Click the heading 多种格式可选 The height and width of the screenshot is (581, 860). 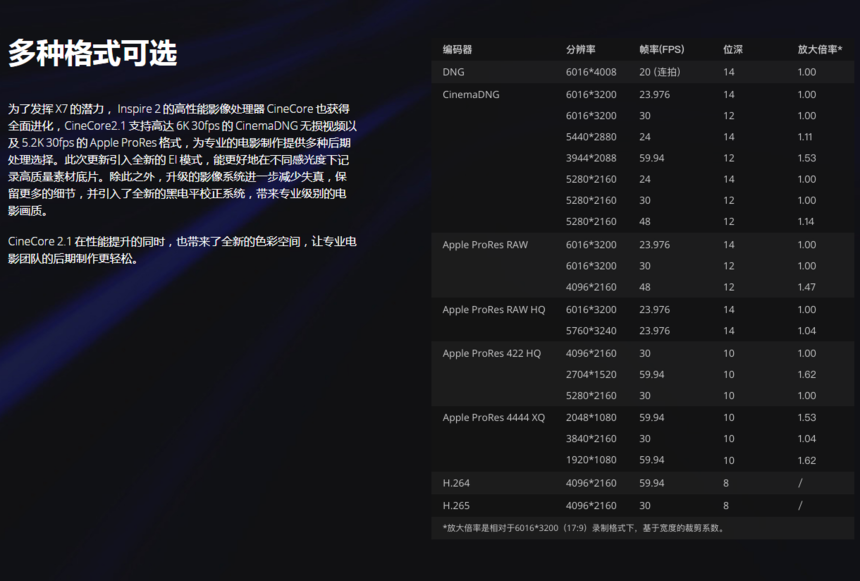[x=92, y=53]
